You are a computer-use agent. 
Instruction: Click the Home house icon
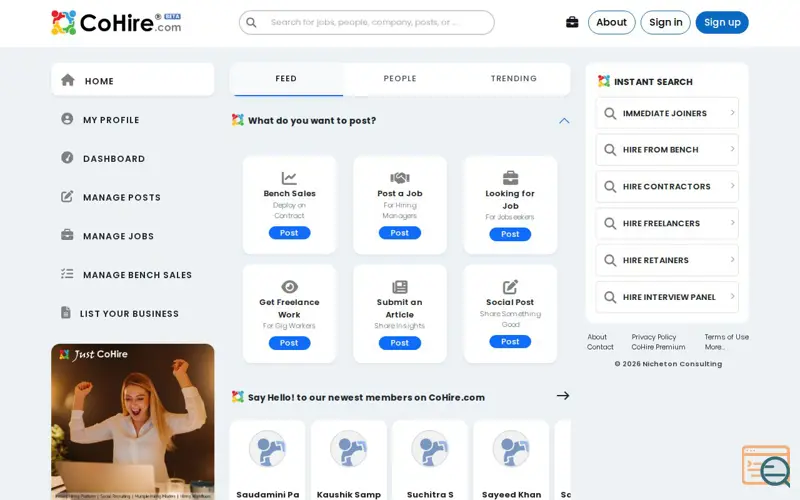[68, 80]
